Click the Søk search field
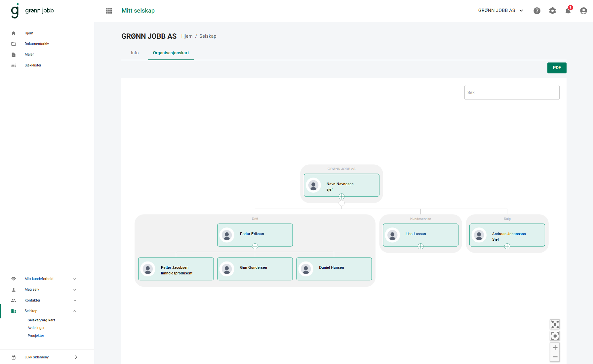The width and height of the screenshot is (593, 364). coord(511,93)
